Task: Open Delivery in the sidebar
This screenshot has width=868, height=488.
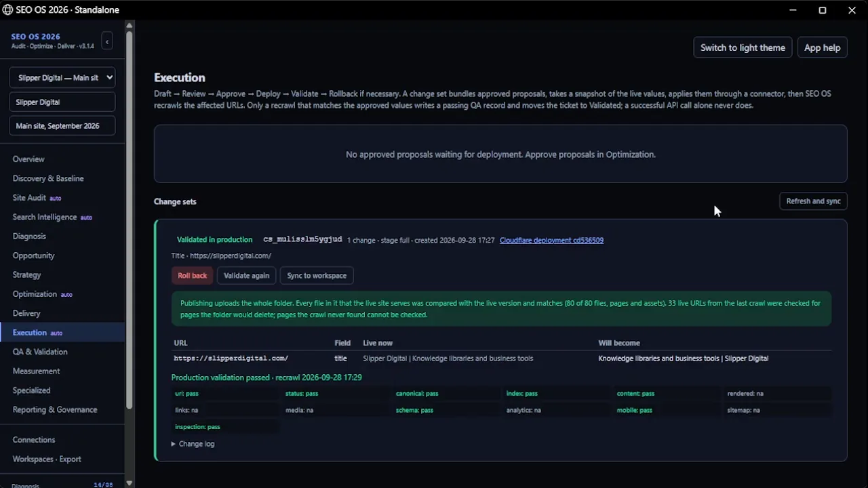Action: pos(26,313)
